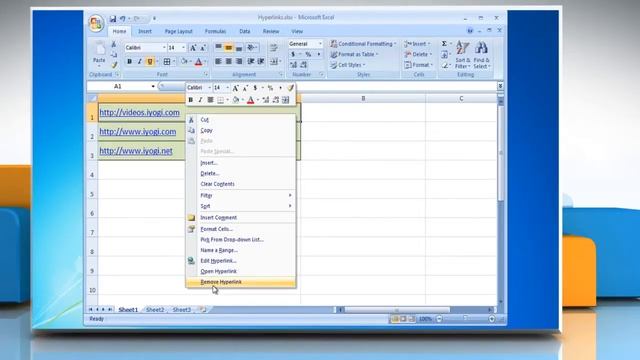640x360 pixels.
Task: Click ribbon Increase Indent icon
Action: 261,61
